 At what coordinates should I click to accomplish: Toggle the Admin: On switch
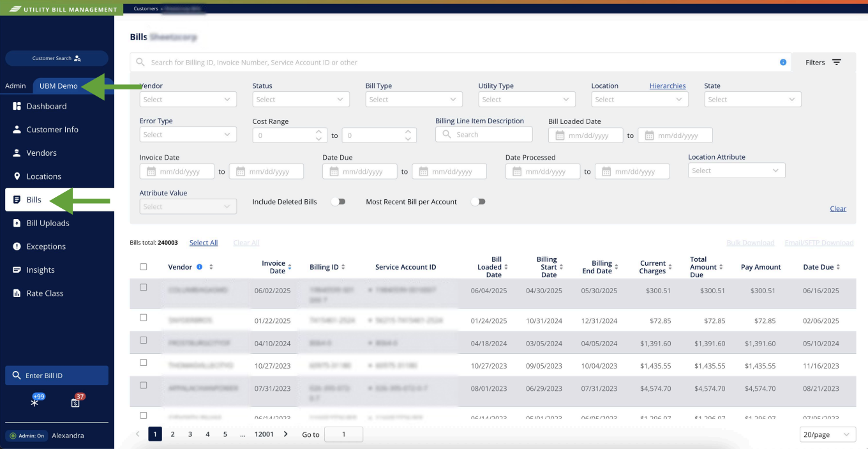pyautogui.click(x=26, y=436)
